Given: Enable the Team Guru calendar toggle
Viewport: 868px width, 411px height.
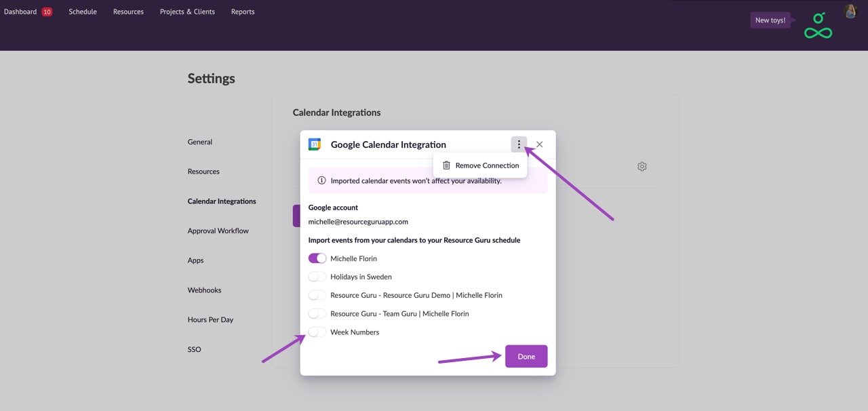Looking at the screenshot, I should point(317,313).
